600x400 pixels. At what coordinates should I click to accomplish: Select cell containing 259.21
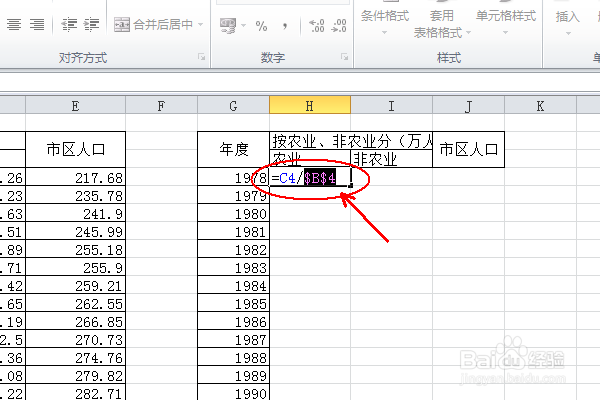tap(75, 286)
